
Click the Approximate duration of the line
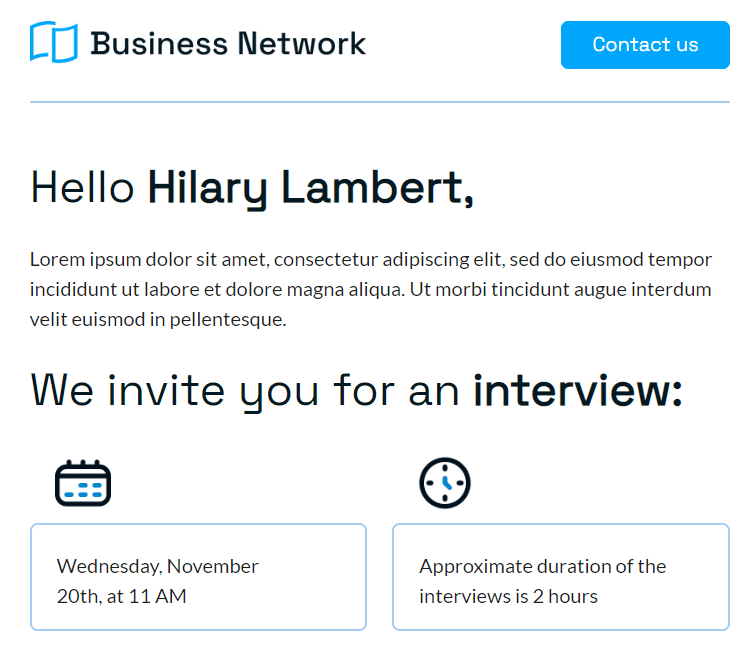click(x=543, y=567)
